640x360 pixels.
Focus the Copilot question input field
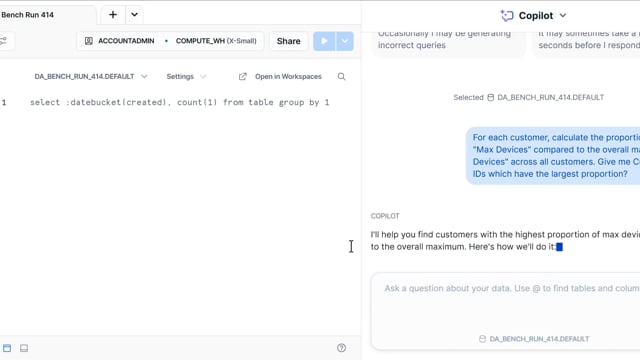tap(505, 302)
